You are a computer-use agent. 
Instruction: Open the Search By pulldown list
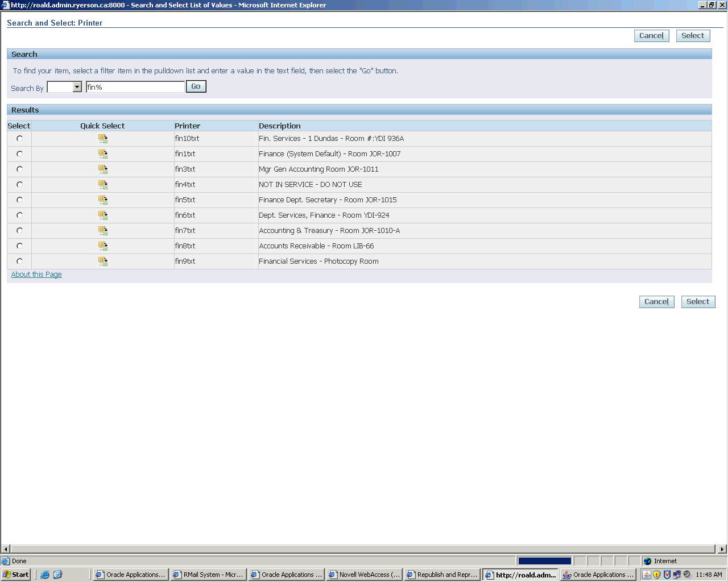pyautogui.click(x=77, y=87)
